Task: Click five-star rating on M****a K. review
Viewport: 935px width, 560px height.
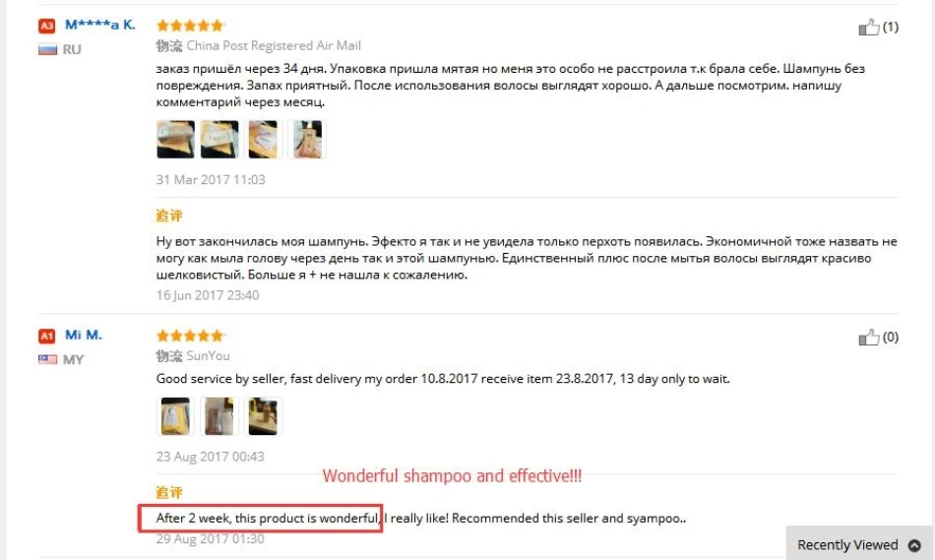Action: pos(190,25)
